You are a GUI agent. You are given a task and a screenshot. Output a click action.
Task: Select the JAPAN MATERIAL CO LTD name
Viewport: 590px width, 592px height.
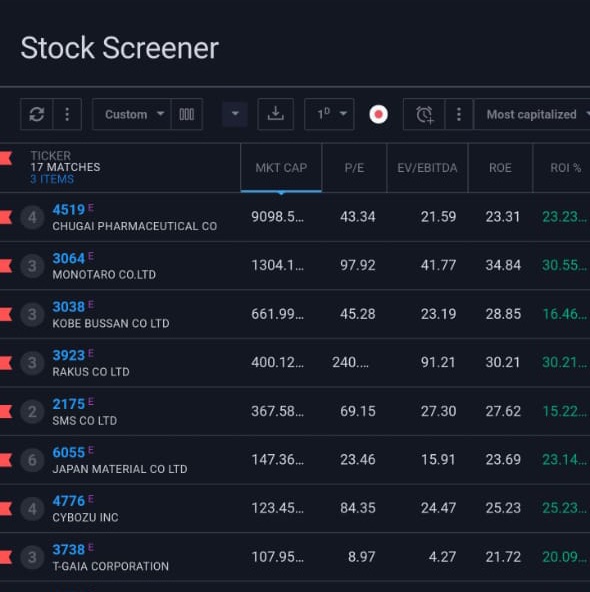point(120,469)
